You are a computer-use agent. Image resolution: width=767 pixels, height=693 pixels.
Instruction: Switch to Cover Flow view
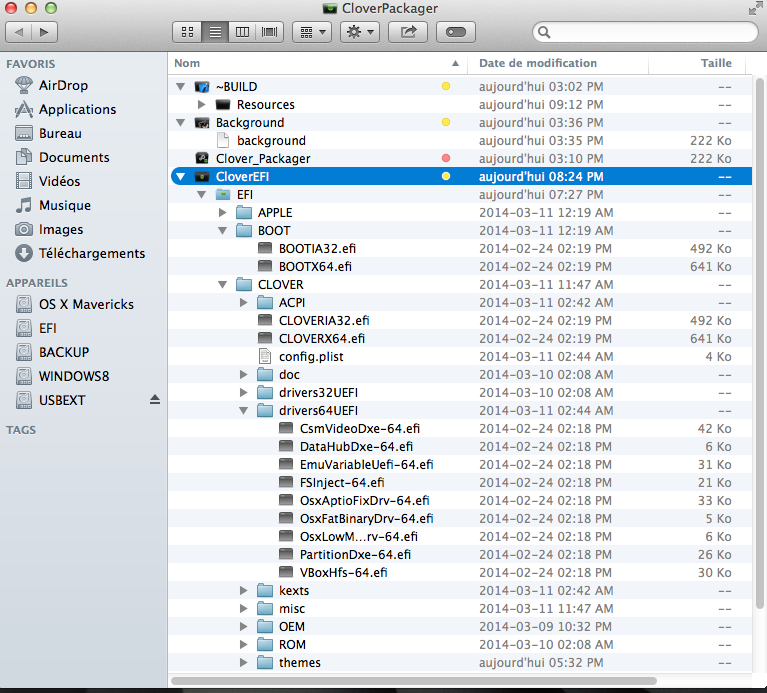(270, 32)
